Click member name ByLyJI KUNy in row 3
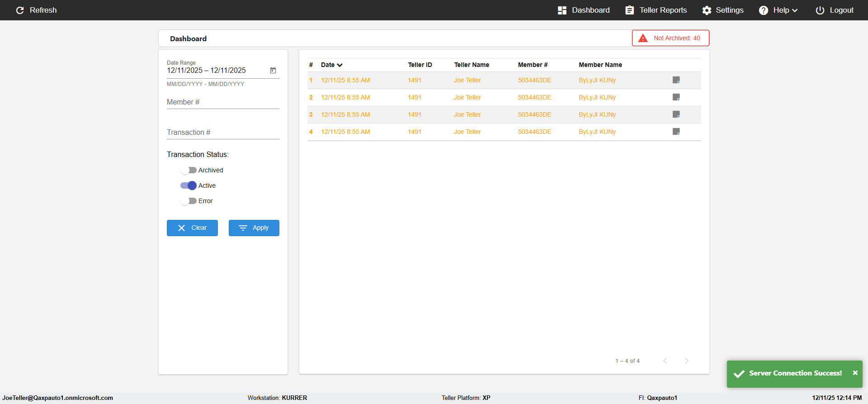The height and width of the screenshot is (404, 868). [597, 114]
